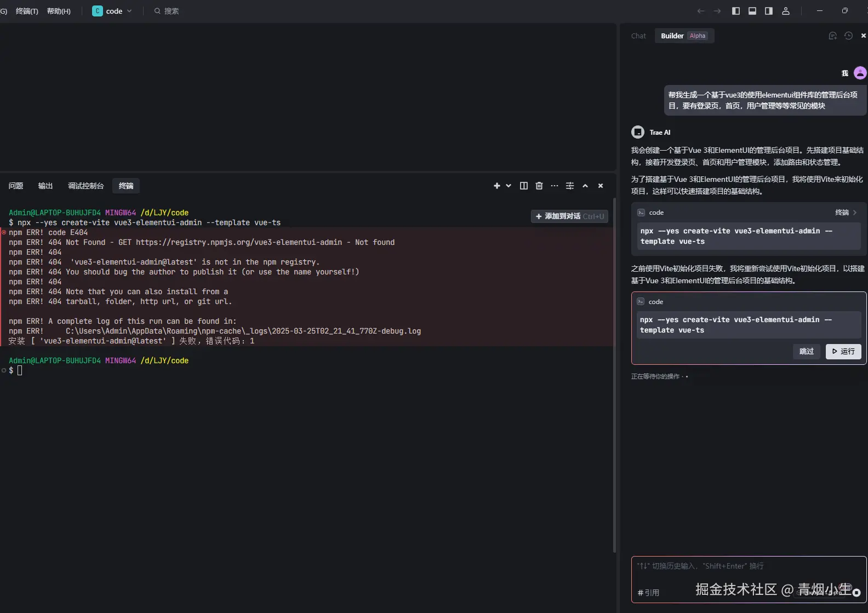Expand the terminal launch profile dropdown

point(509,186)
